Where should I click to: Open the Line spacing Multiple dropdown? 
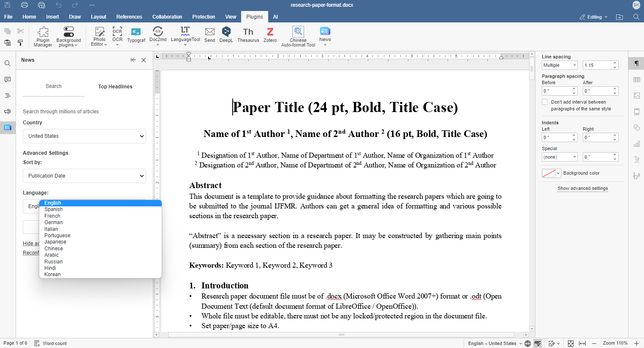559,65
